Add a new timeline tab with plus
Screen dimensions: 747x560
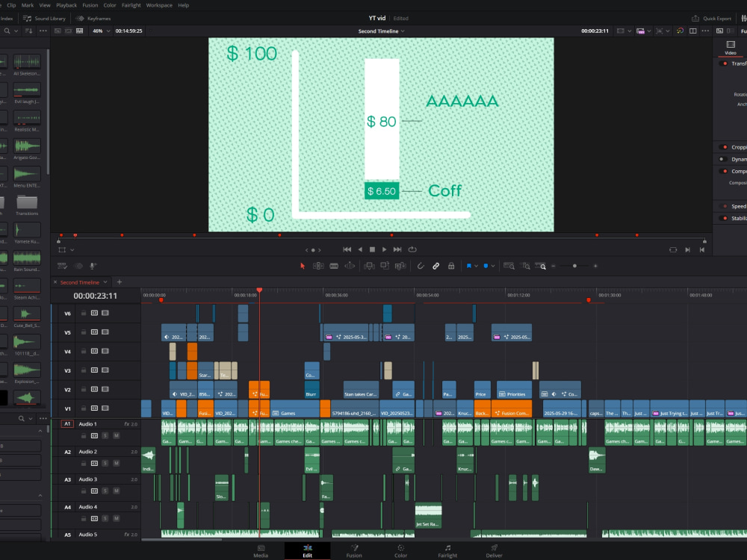(x=120, y=282)
